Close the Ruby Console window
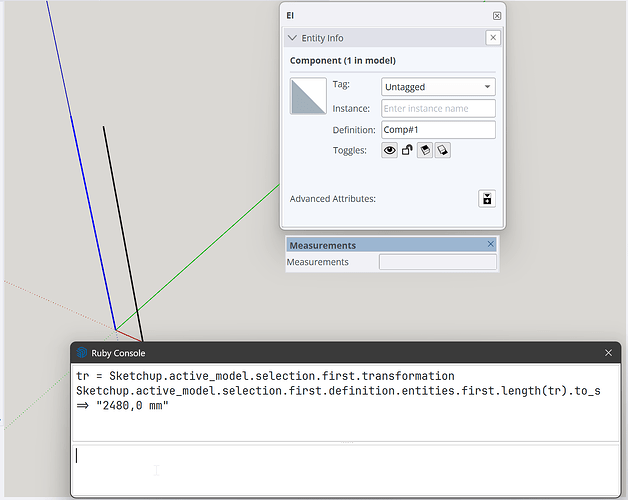This screenshot has width=628, height=500. [608, 353]
